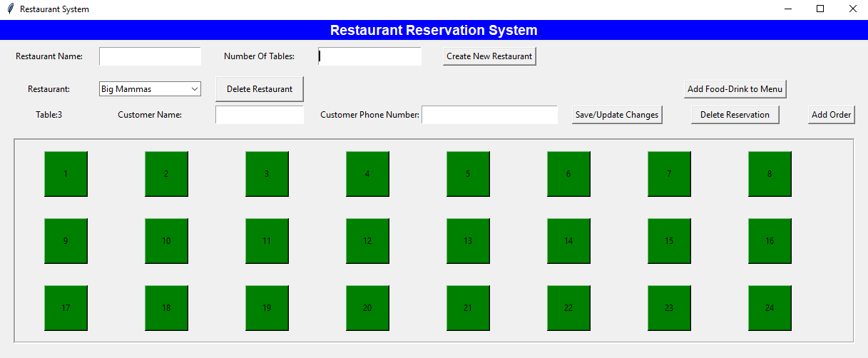Click the Delete Restaurant button
This screenshot has height=358, width=868.
[260, 89]
